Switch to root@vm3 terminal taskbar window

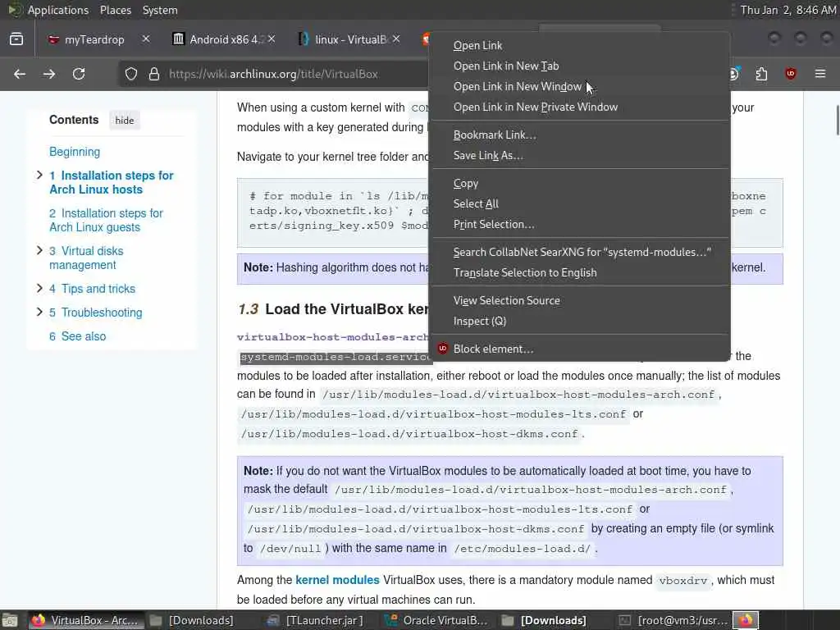click(673, 620)
